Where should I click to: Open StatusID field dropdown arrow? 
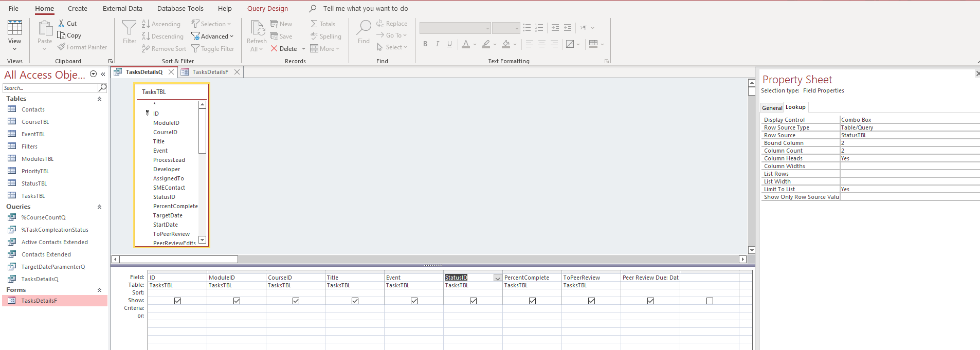coord(497,278)
